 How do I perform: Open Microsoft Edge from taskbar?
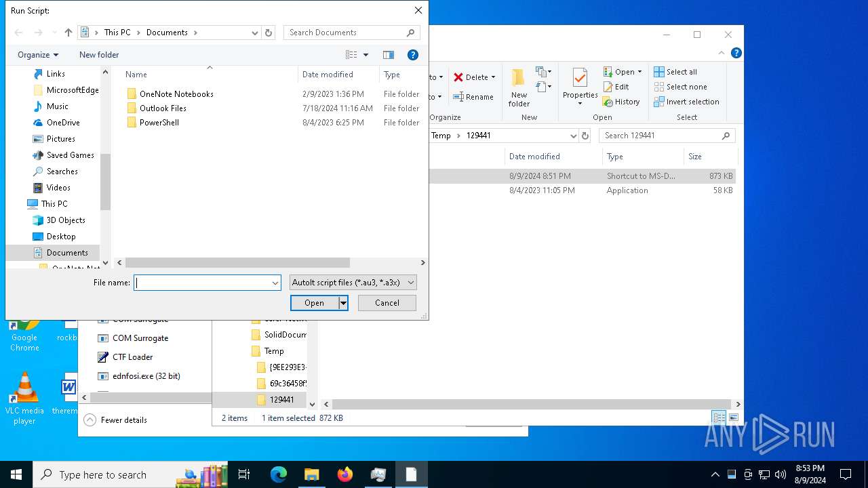click(279, 474)
